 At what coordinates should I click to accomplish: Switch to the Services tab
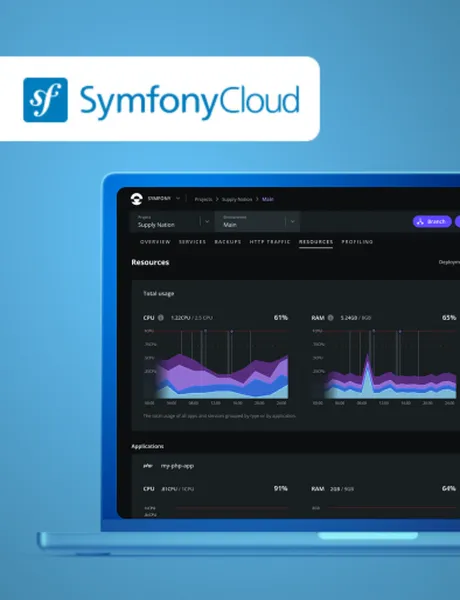(192, 242)
